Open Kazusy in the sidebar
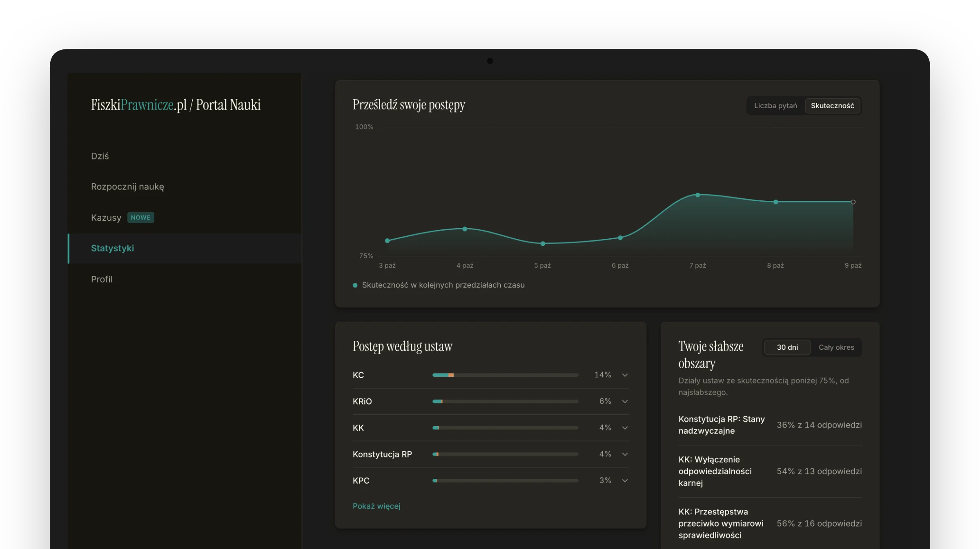The image size is (980, 549). tap(106, 218)
